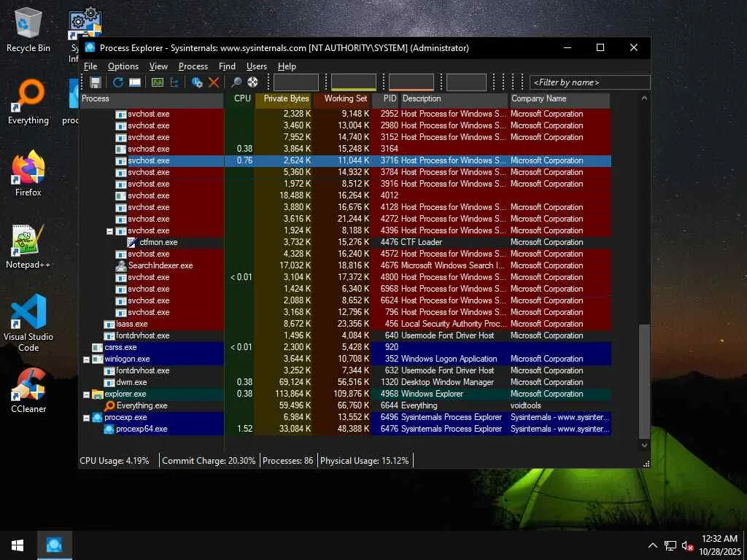Sort by the Working Set column header

tap(341, 99)
